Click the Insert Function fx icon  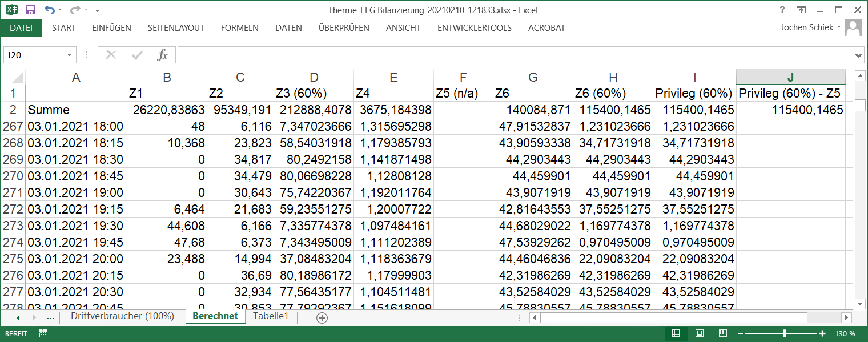(x=163, y=55)
